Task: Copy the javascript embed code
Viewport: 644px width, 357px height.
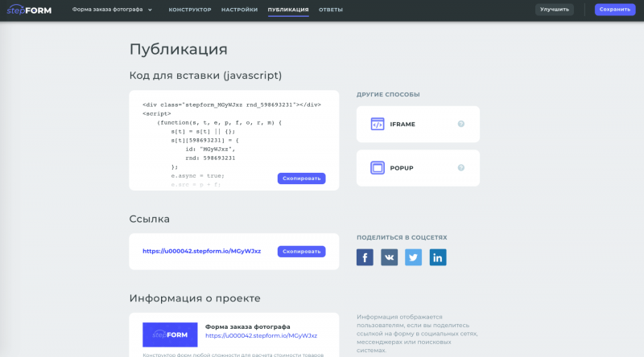Action: click(x=301, y=178)
